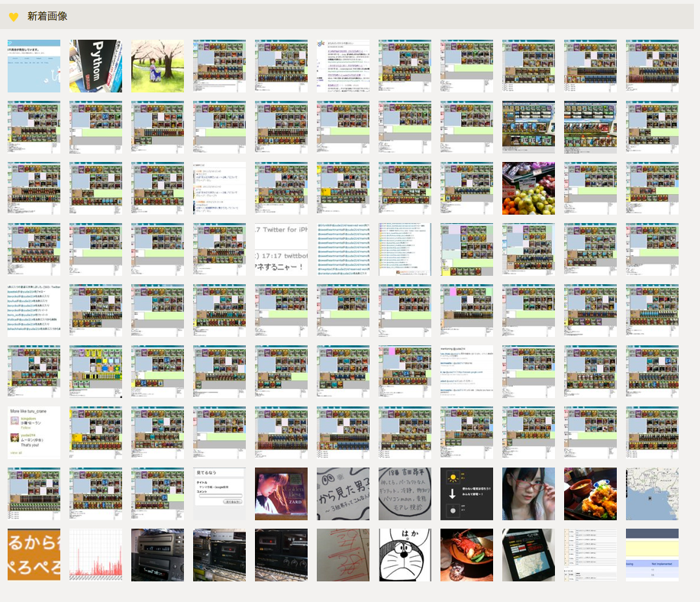Open the 'から見た男子' manga text thumbnail
This screenshot has width=700, height=602.
(x=343, y=494)
